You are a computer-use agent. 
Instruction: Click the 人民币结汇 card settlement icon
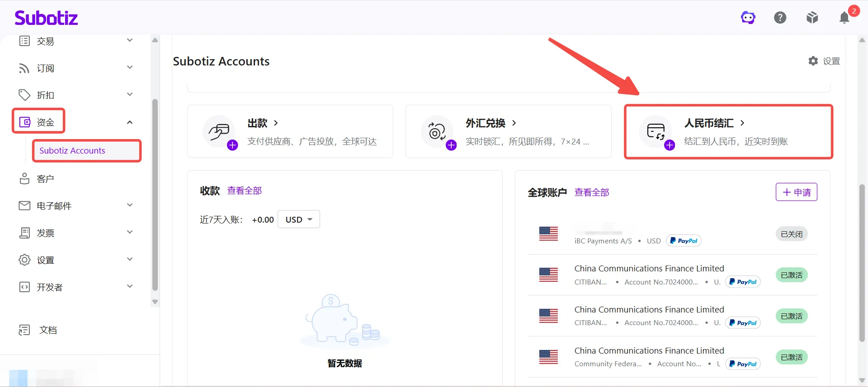coord(656,131)
